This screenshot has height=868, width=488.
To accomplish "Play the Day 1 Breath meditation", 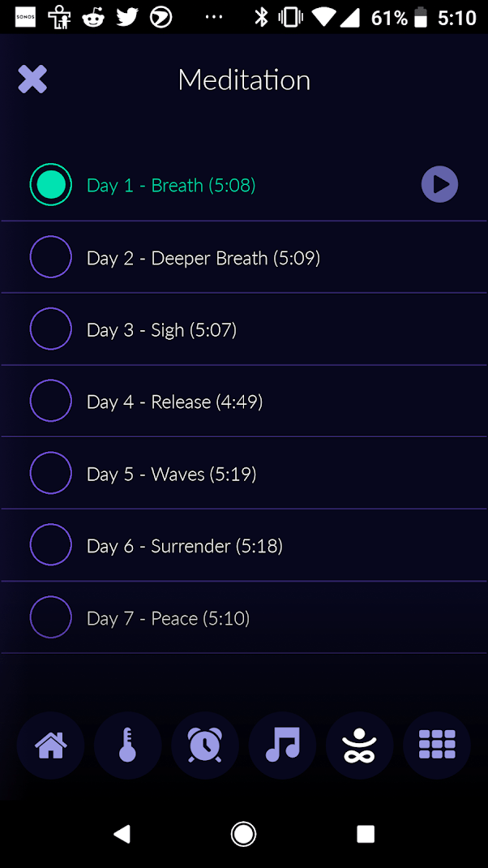I will [439, 184].
